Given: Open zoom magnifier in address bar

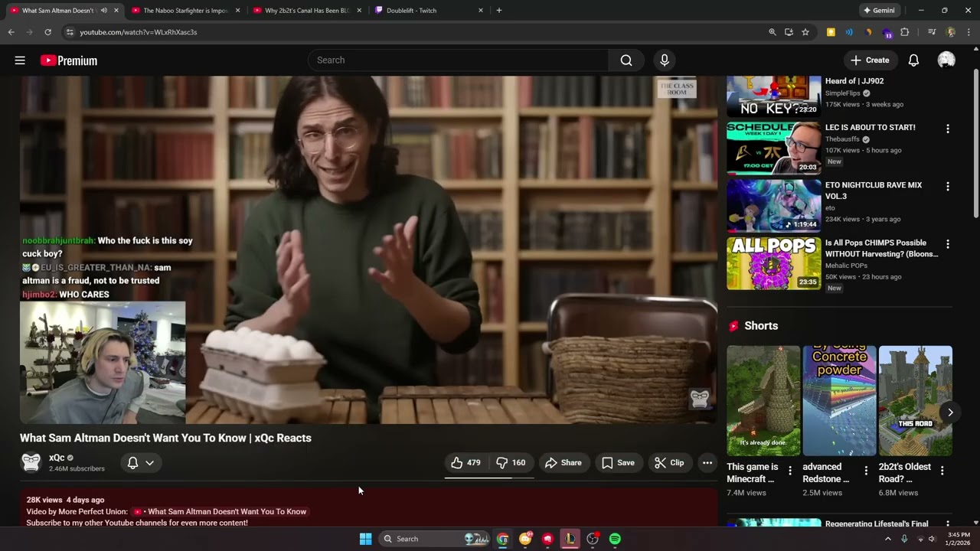Looking at the screenshot, I should tap(773, 32).
